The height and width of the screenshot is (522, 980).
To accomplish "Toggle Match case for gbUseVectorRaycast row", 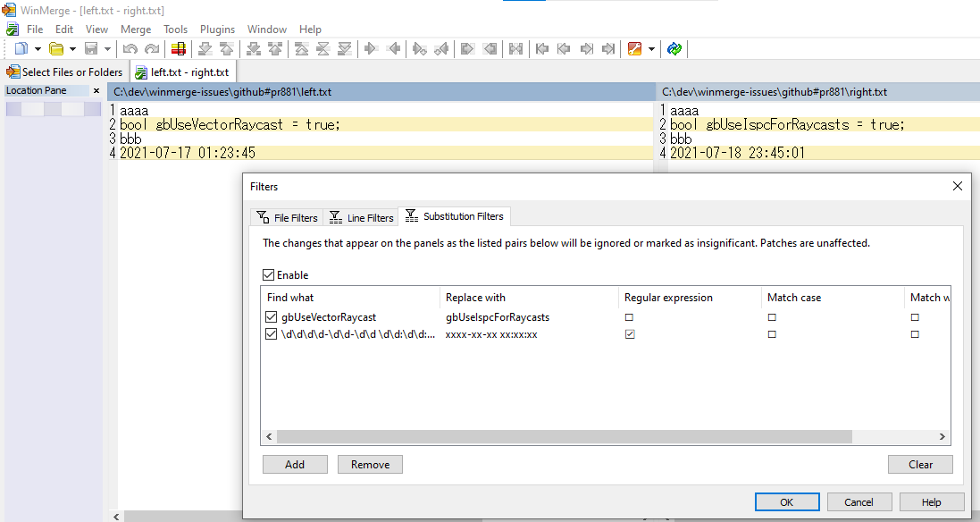I will [x=772, y=317].
